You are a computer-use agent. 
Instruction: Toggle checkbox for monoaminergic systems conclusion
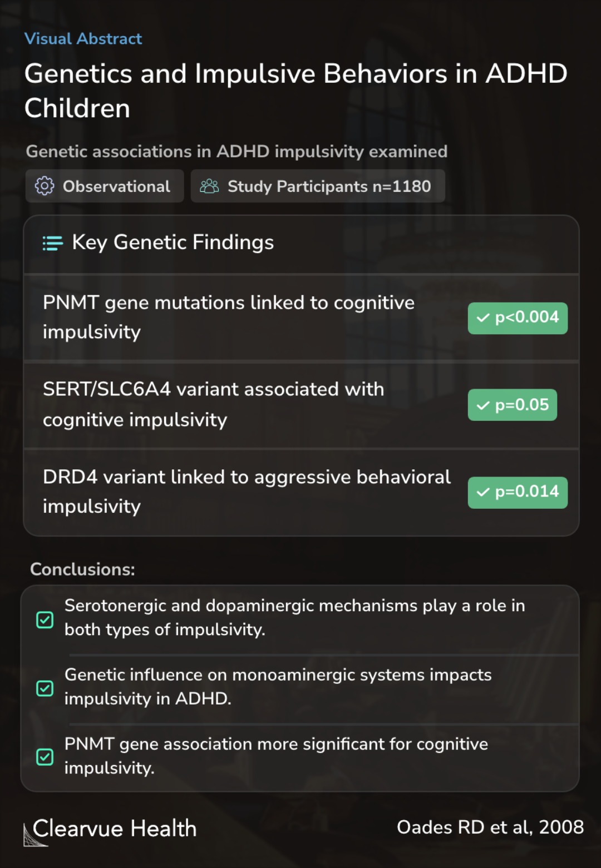45,688
